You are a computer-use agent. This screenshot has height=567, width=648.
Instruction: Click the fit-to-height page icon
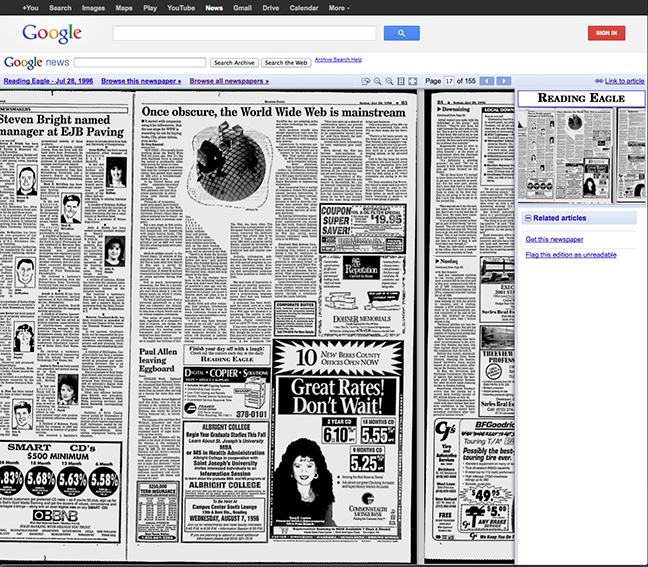click(x=401, y=80)
